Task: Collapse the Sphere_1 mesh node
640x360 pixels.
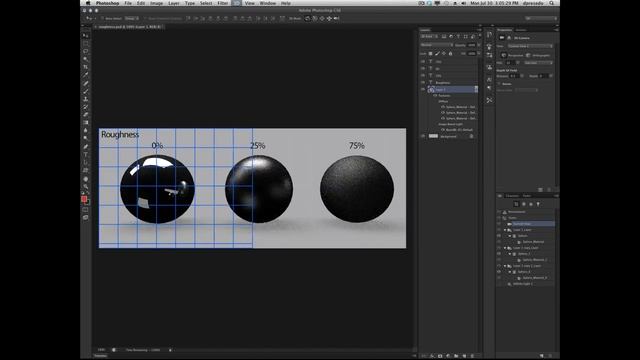Action: pyautogui.click(x=510, y=253)
